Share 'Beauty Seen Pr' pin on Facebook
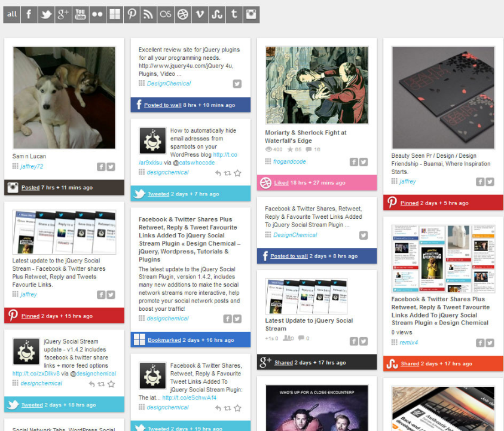The image size is (504, 431). click(x=480, y=182)
